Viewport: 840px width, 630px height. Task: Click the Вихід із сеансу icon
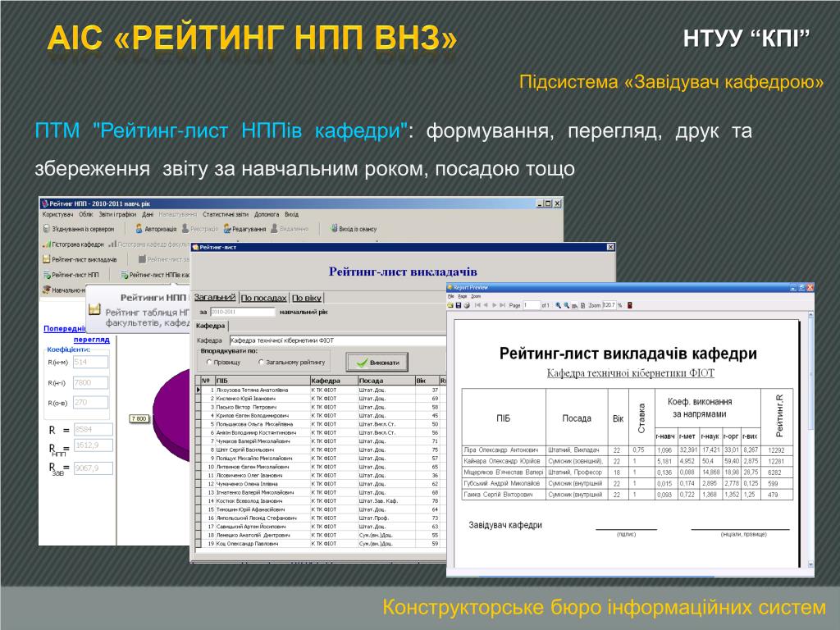click(x=334, y=229)
